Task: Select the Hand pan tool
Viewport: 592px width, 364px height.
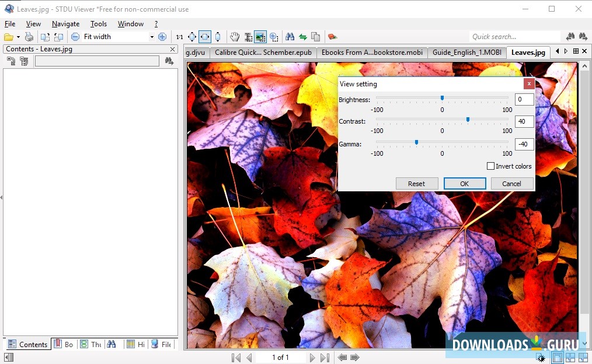Action: [x=234, y=36]
